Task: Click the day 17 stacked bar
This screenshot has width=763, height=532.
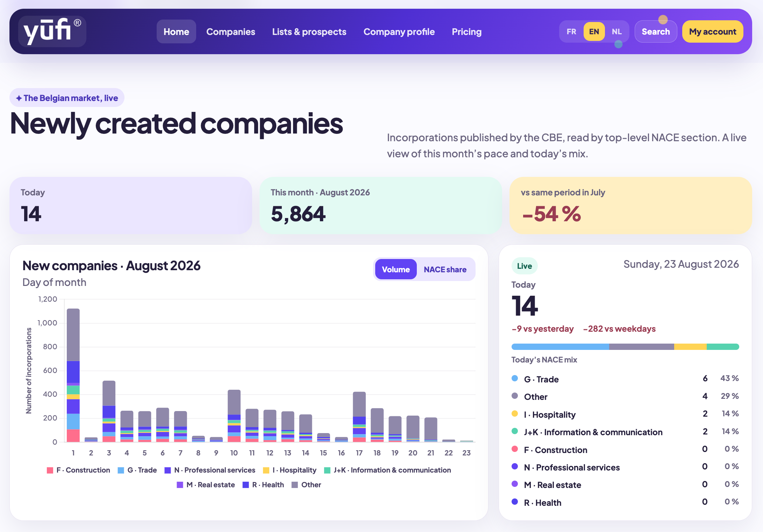Action: point(359,417)
